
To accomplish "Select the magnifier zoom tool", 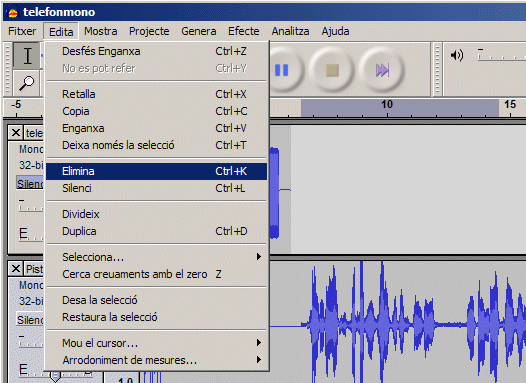I will [27, 83].
